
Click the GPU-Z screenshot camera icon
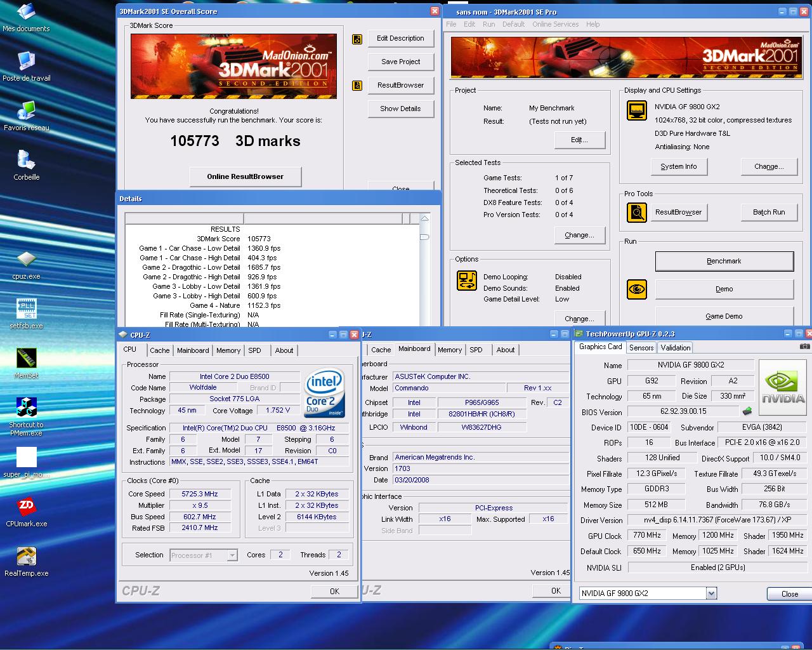coord(804,347)
